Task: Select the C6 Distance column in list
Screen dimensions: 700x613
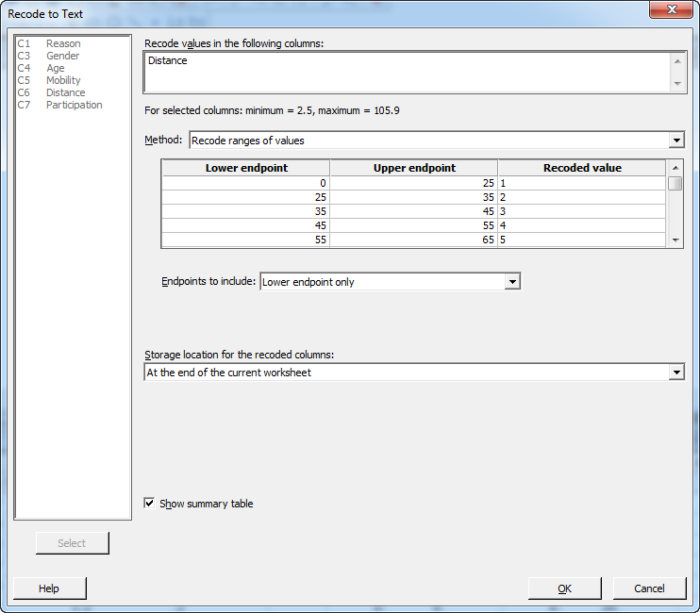Action: [x=65, y=92]
